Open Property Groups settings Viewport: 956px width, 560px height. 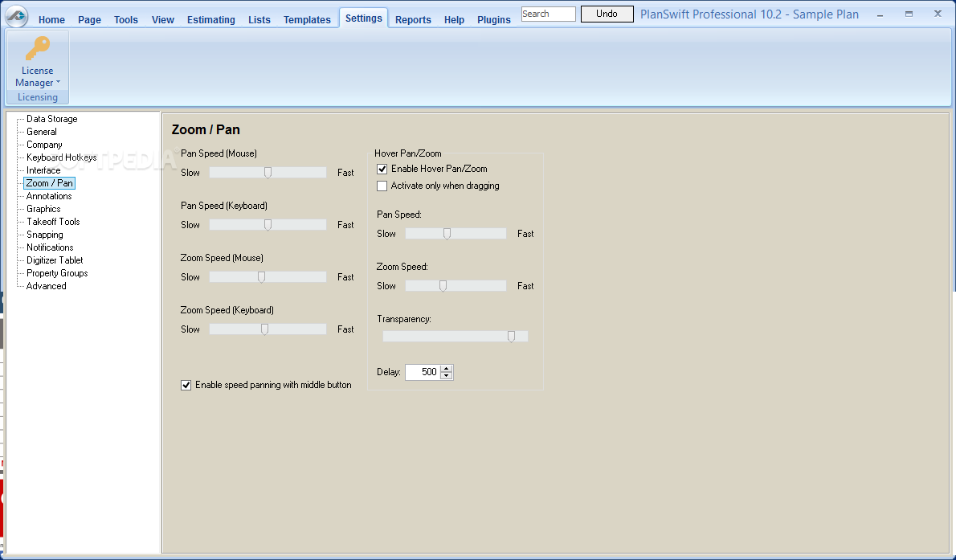tap(57, 272)
